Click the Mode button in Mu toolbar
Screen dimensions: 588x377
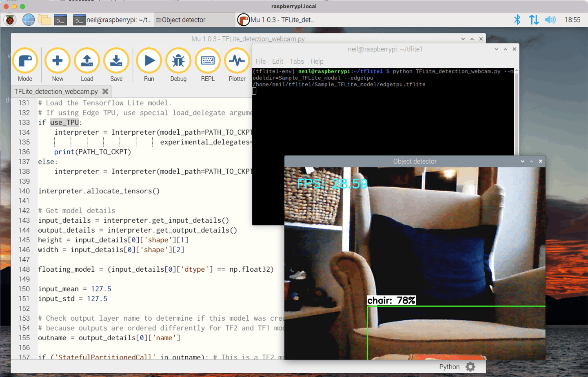tap(25, 61)
